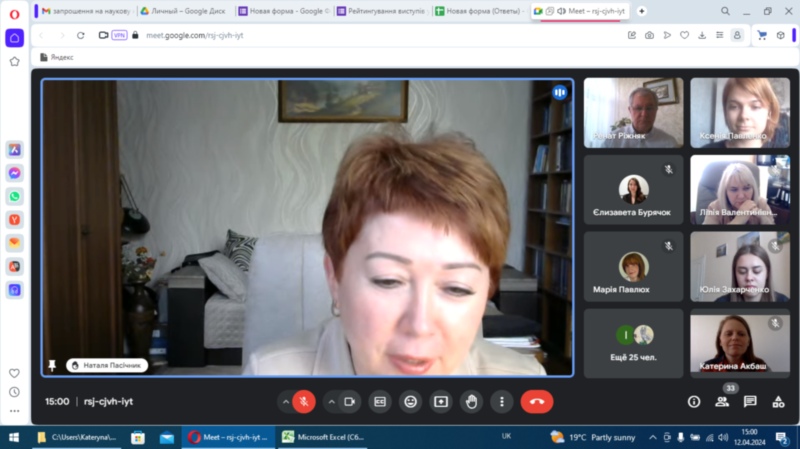Open the emoji reactions panel
Image resolution: width=800 pixels, height=449 pixels.
tap(410, 401)
